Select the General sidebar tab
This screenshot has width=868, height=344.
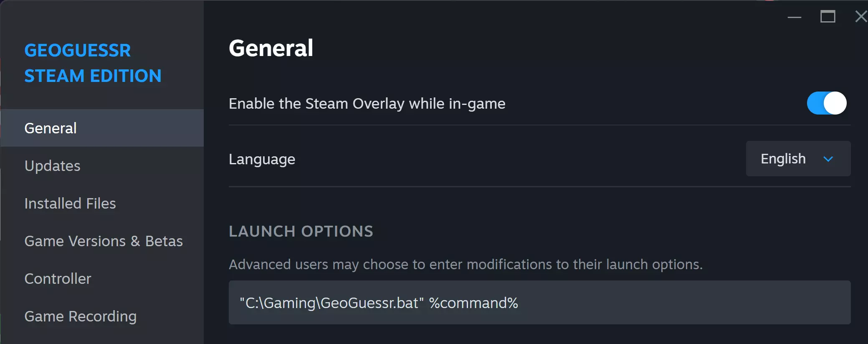click(x=51, y=128)
